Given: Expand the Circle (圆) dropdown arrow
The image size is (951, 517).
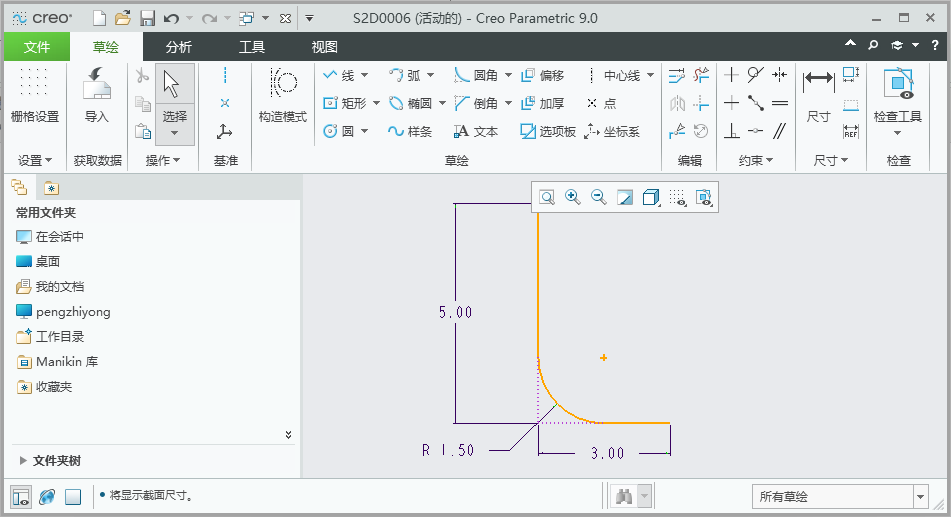Looking at the screenshot, I should click(364, 131).
